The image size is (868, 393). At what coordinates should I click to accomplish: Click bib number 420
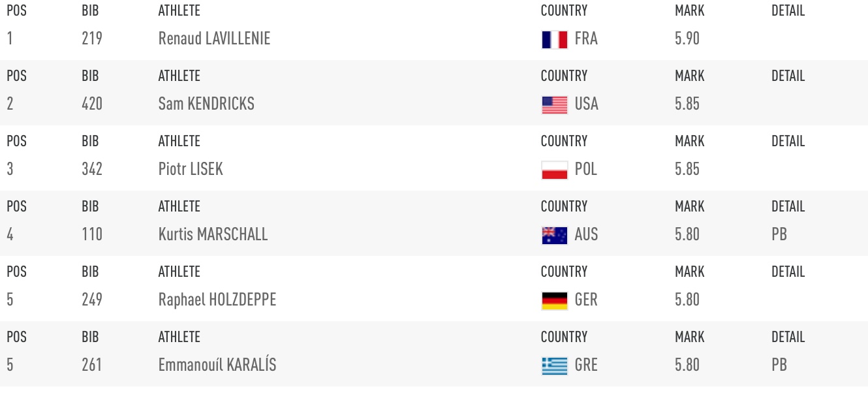tap(92, 104)
